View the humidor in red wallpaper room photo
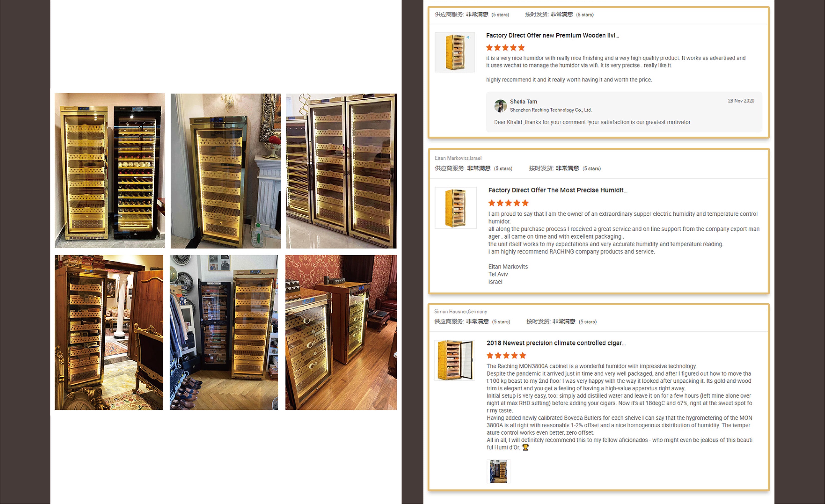This screenshot has width=825, height=504. click(x=341, y=332)
